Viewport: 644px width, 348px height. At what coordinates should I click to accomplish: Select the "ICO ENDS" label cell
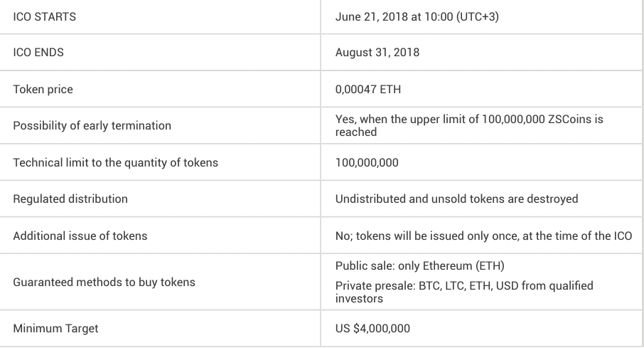click(x=39, y=53)
